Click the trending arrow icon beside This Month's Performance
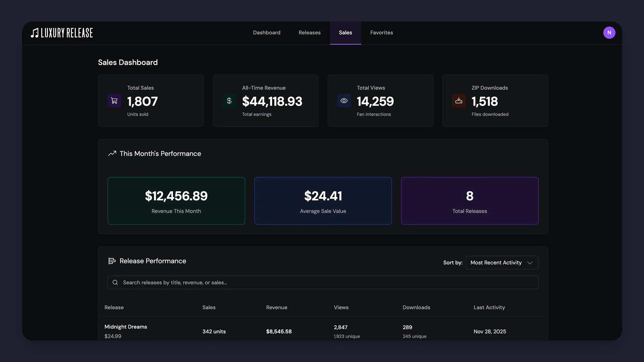The image size is (644, 362). pyautogui.click(x=112, y=153)
